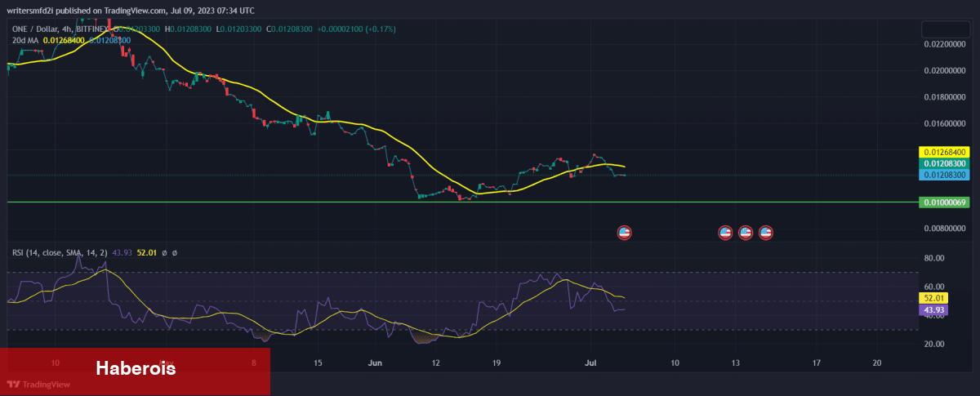Viewport: 980px width, 396px height.
Task: Click the 19 date label on the time axis
Action: (x=497, y=362)
